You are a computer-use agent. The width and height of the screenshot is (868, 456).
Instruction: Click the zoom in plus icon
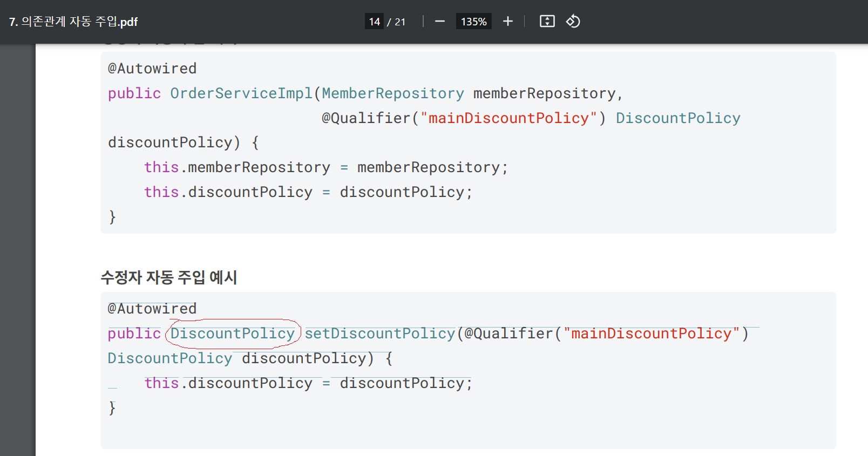508,22
